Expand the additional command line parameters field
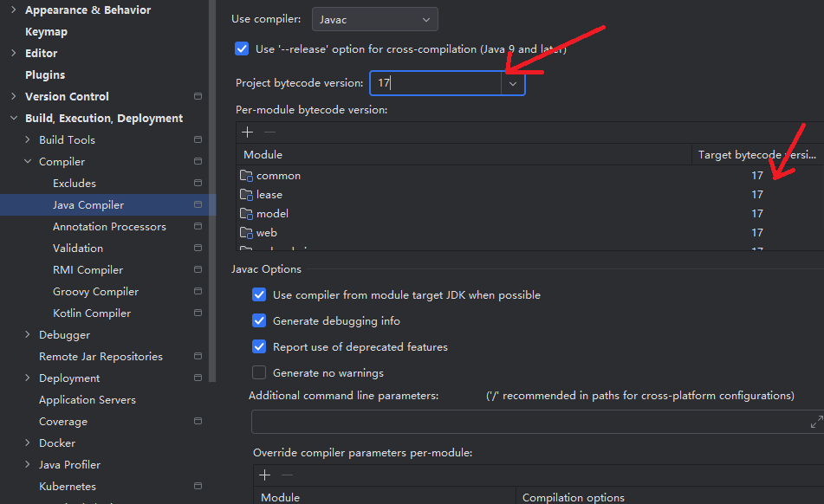Screen dimensions: 824x504 816,422
